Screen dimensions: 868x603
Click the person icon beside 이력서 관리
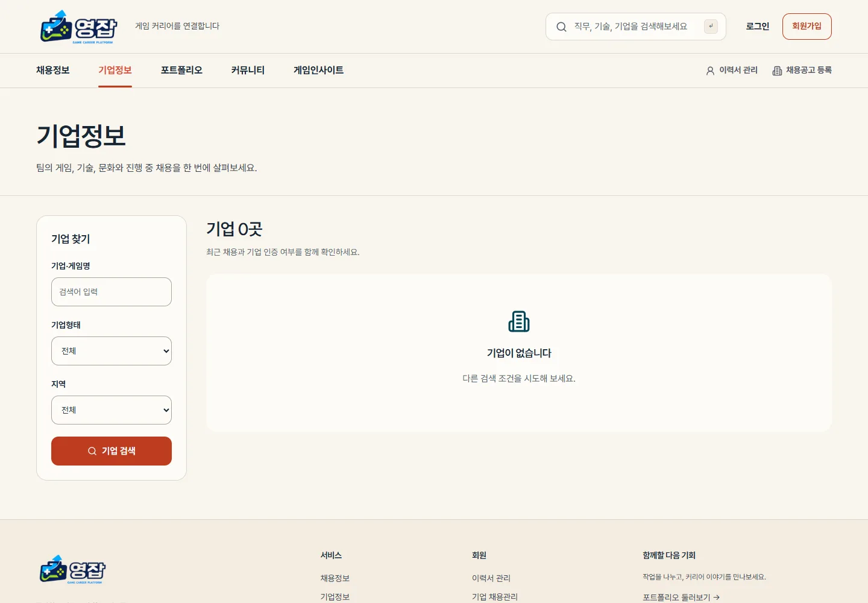point(710,71)
